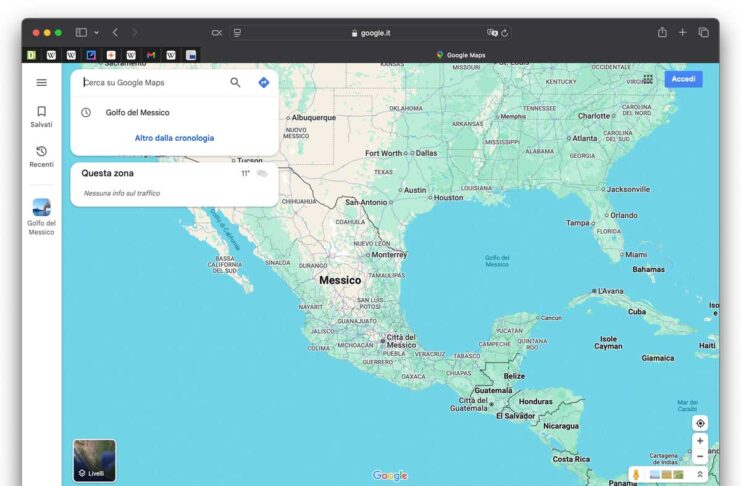Focus the Cerca su Google Maps field
Image resolution: width=741 pixels, height=486 pixels.
coord(154,82)
